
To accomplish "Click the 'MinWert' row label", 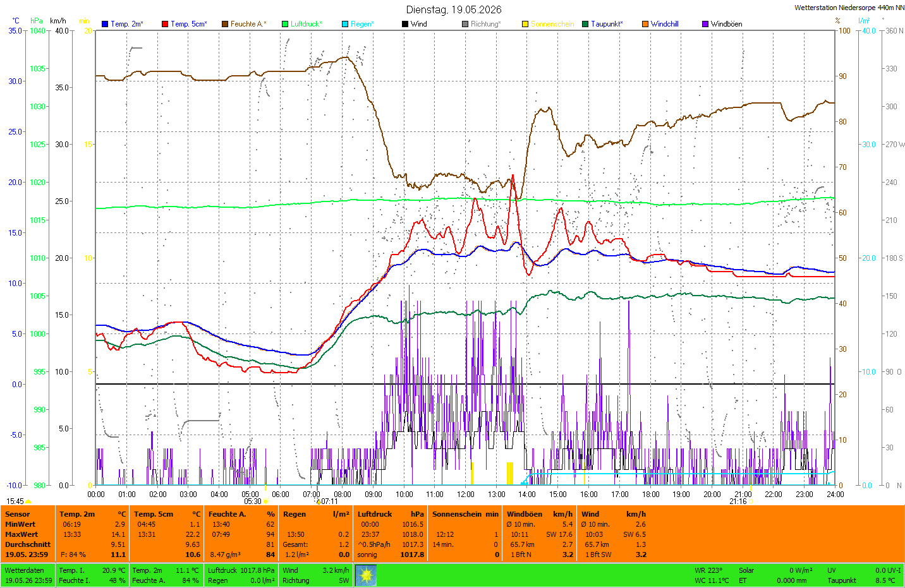I will tap(20, 524).
